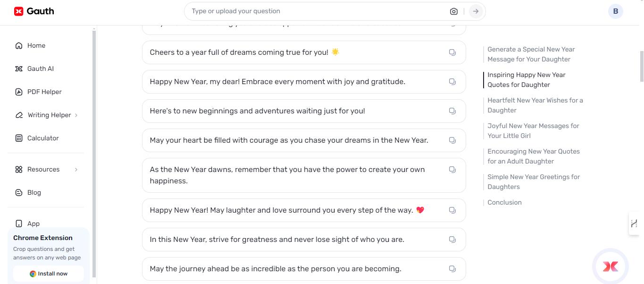Select Blog from the sidebar
The height and width of the screenshot is (284, 644).
click(x=33, y=192)
